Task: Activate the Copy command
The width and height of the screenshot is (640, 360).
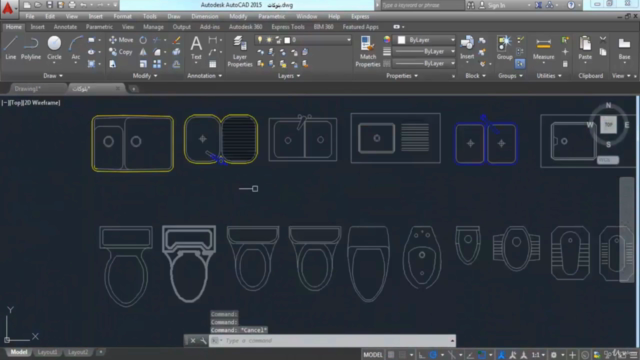Action: (120, 52)
